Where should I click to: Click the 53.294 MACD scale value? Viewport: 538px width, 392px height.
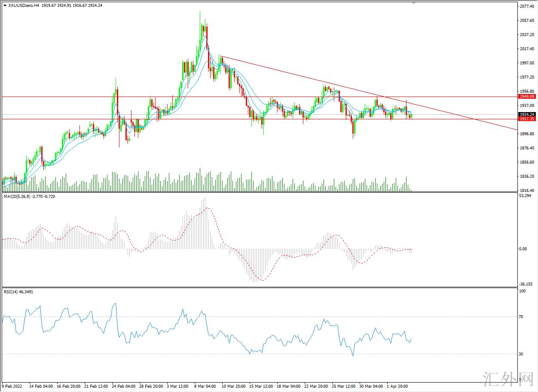point(525,196)
